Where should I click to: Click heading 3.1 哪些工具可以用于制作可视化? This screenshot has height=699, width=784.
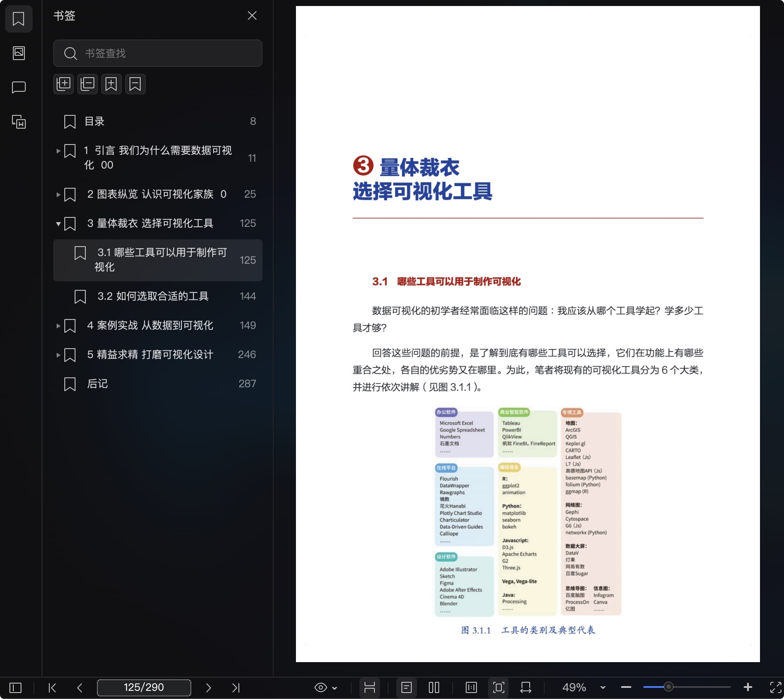pos(446,282)
